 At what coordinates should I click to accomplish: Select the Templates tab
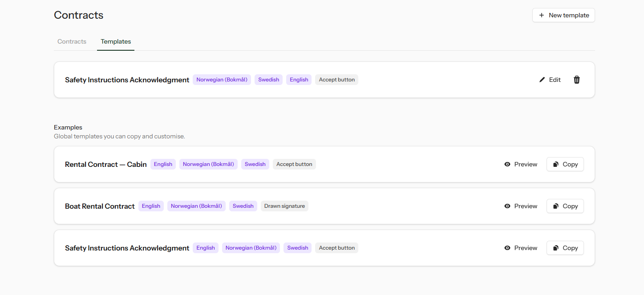point(116,41)
